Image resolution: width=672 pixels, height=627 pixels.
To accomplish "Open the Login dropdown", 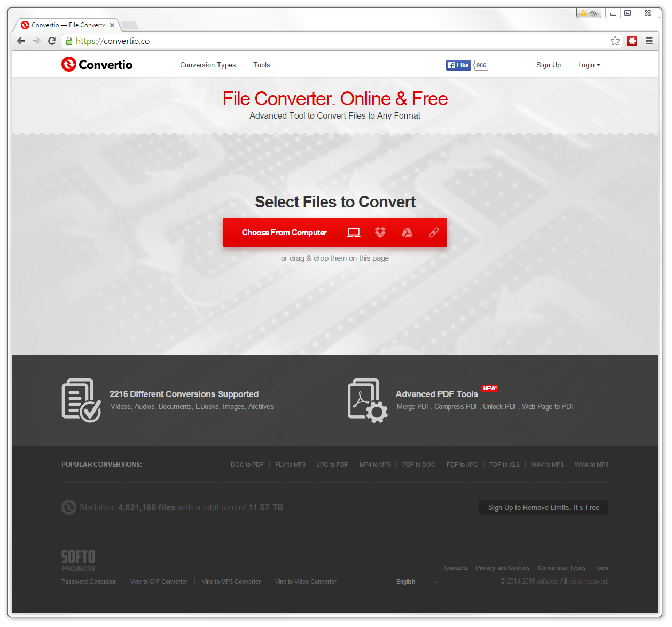I will [589, 65].
